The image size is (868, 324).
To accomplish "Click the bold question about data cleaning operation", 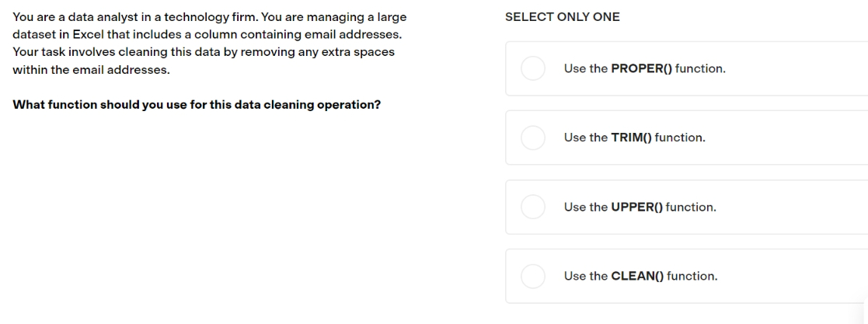I will (x=197, y=105).
